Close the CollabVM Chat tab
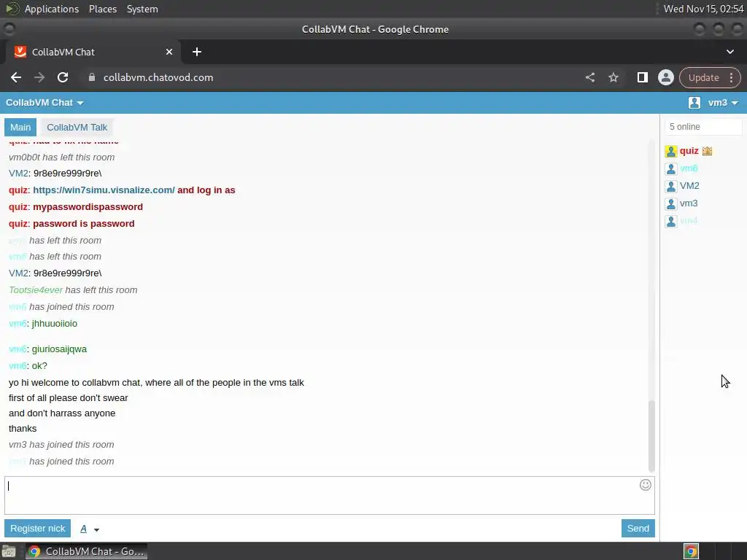This screenshot has width=747, height=560. tap(169, 52)
